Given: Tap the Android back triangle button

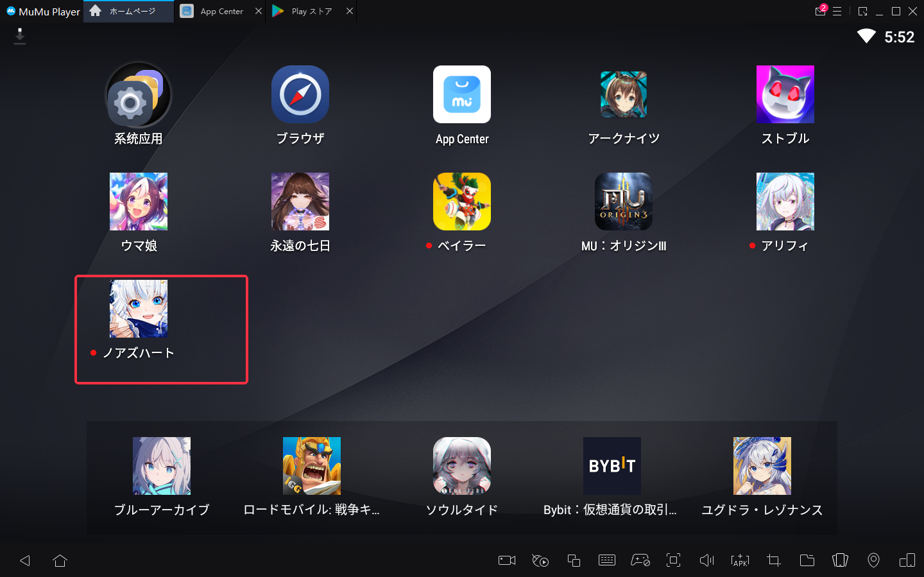Looking at the screenshot, I should (x=25, y=560).
